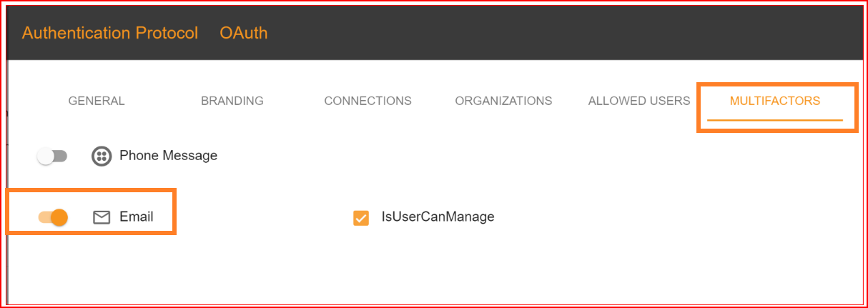Click the Twilio-style Phone Message icon
This screenshot has height=308, width=868.
point(102,156)
